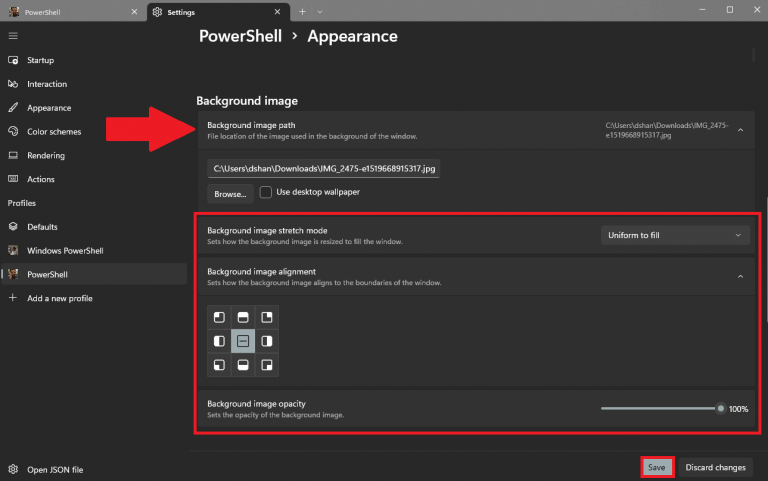
Task: Go to the Color schemes page
Action: click(x=94, y=131)
